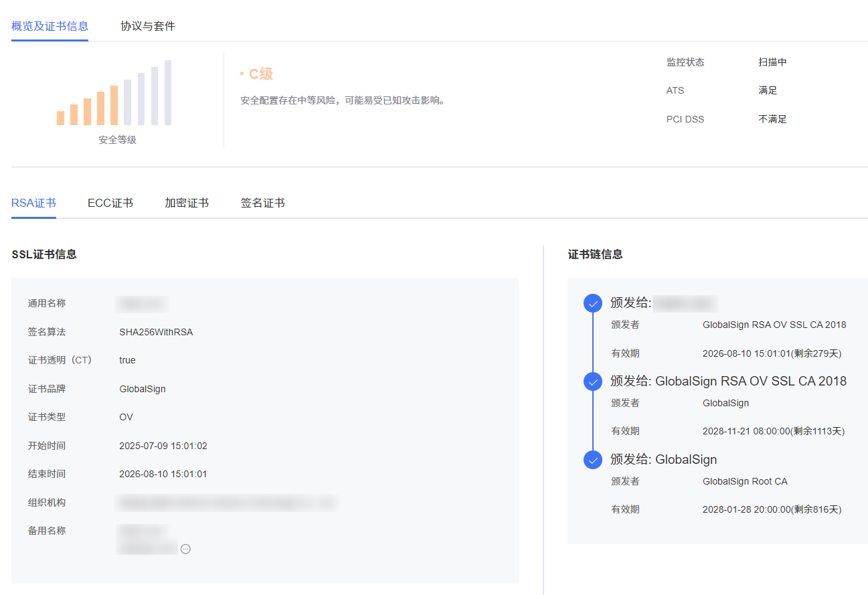Screen dimensions: 868x595
Task: Switch to the 协议与套件 tab
Action: click(148, 26)
